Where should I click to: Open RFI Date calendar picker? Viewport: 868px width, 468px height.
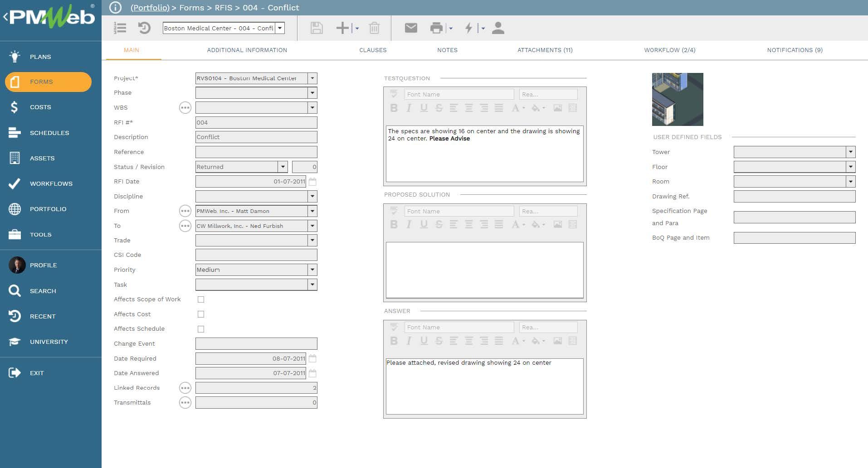point(312,182)
